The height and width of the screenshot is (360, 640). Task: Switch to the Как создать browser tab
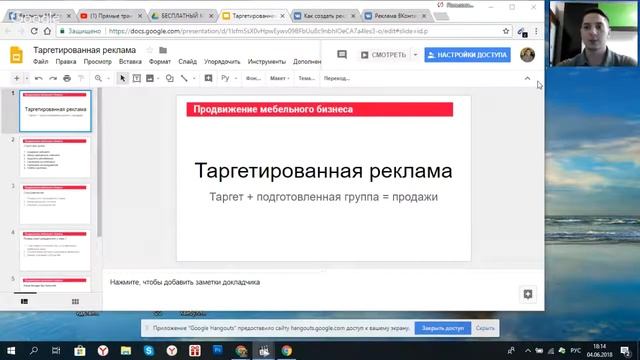[324, 16]
